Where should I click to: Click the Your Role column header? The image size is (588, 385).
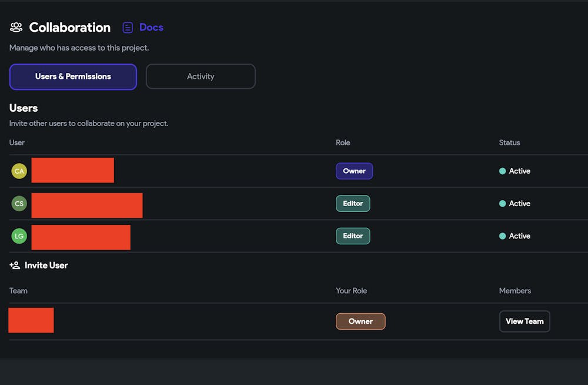(351, 291)
